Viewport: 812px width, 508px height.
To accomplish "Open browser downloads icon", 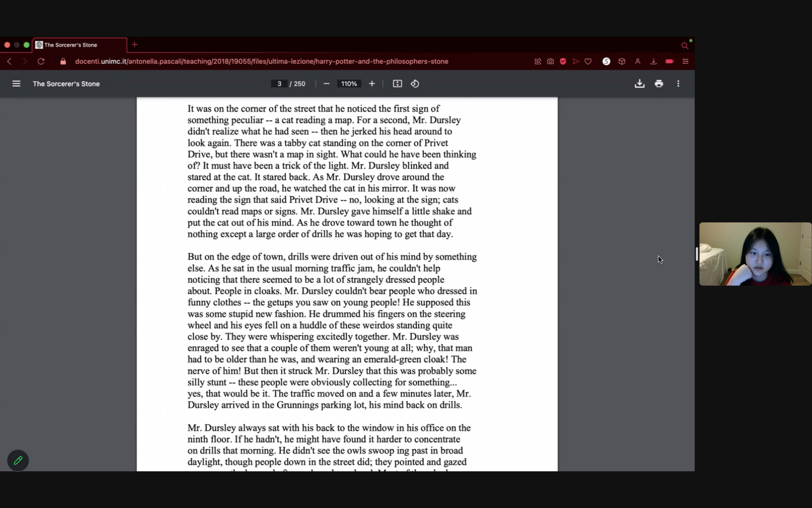I will [654, 62].
